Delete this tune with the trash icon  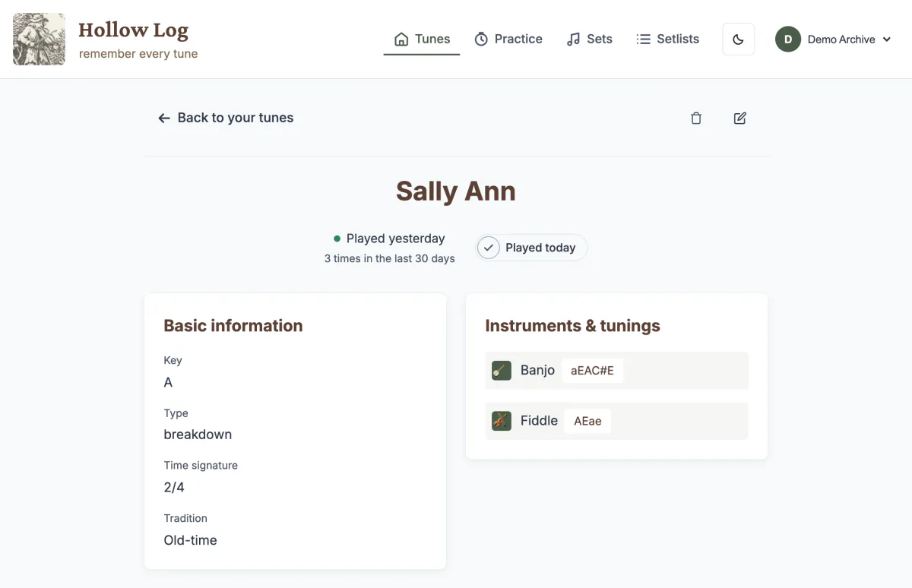(x=695, y=119)
